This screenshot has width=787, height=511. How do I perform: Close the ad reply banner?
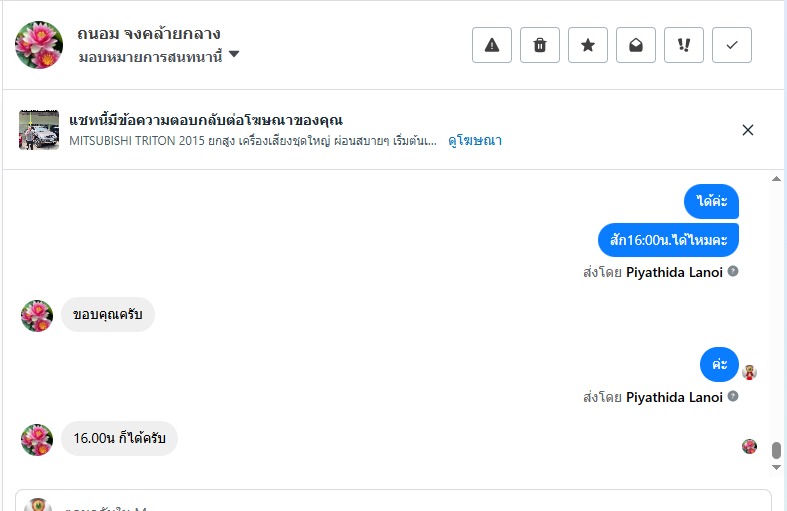coord(748,130)
